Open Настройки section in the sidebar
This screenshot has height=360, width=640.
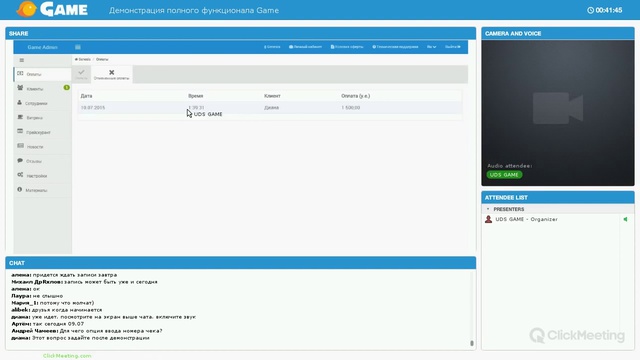point(42,176)
